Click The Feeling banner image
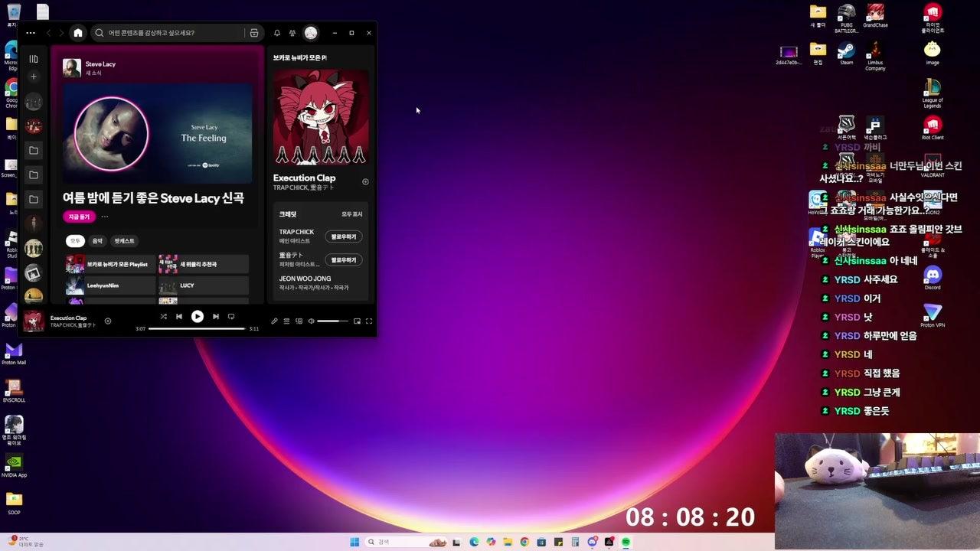 click(158, 133)
